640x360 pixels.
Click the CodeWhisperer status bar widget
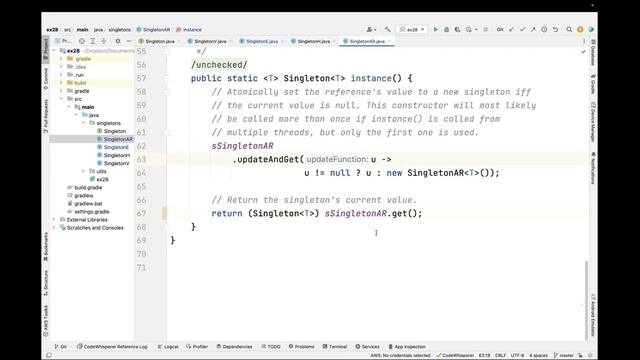455,356
